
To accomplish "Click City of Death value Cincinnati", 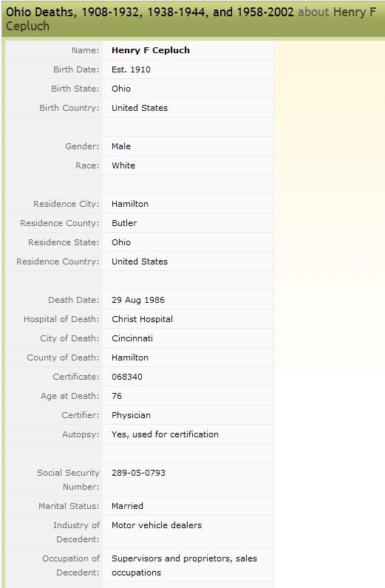I will [132, 338].
